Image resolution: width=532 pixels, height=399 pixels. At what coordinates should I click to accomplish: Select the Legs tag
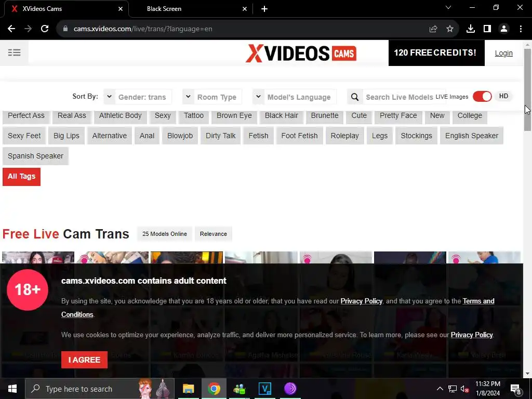(379, 136)
